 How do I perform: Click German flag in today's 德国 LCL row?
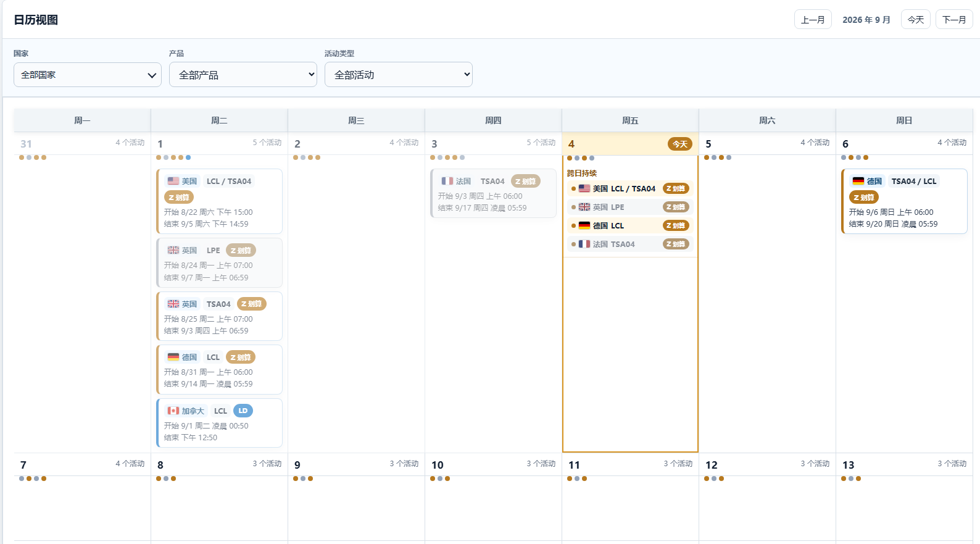coord(584,225)
